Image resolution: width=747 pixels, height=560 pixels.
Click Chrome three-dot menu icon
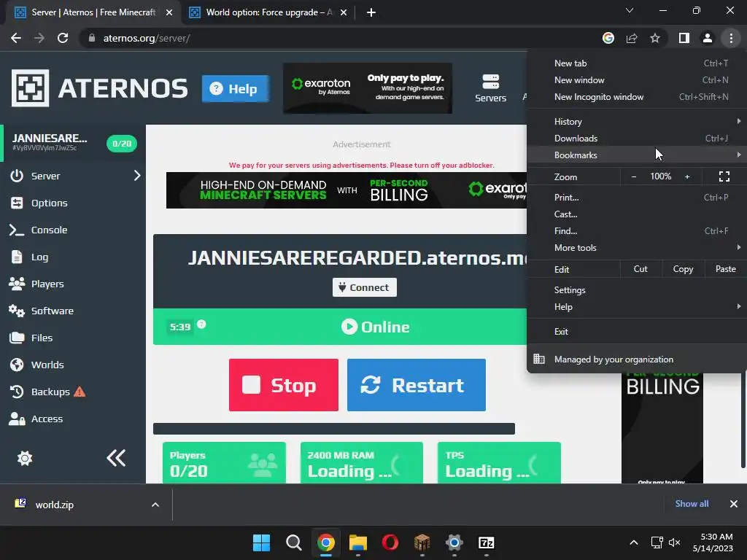click(731, 38)
